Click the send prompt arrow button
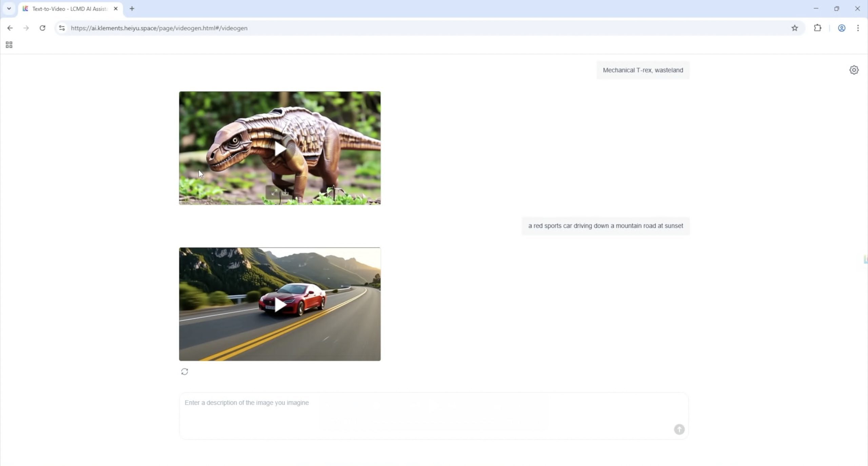The image size is (868, 466). [x=679, y=429]
